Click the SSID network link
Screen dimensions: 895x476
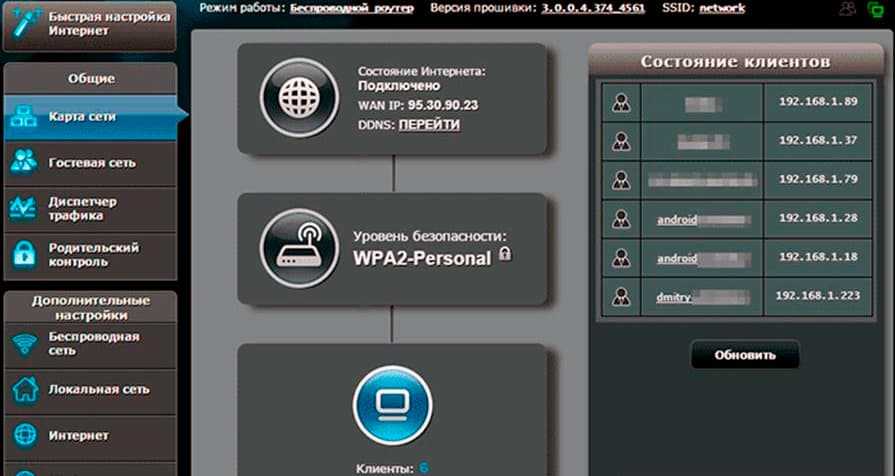point(722,9)
